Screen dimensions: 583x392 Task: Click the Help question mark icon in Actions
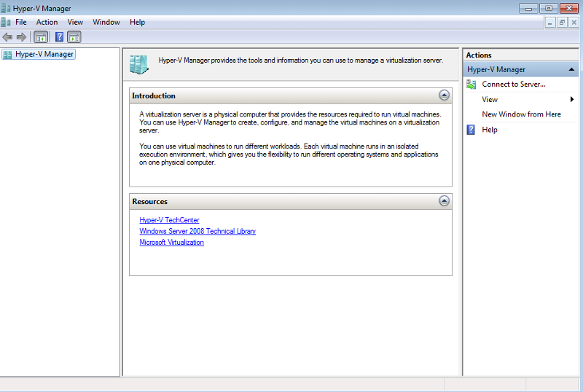tap(471, 130)
